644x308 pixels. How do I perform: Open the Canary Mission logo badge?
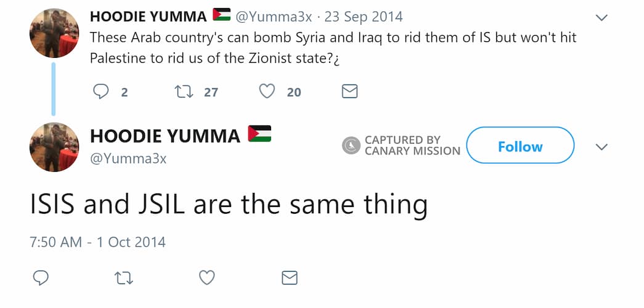(351, 145)
